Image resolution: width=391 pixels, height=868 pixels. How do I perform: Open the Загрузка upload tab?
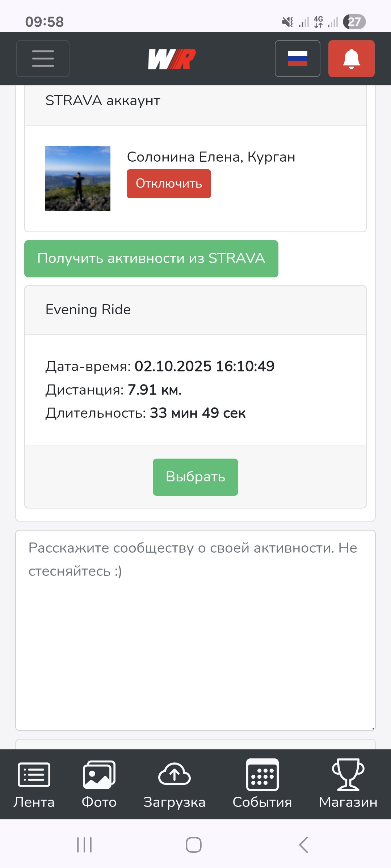tap(175, 784)
